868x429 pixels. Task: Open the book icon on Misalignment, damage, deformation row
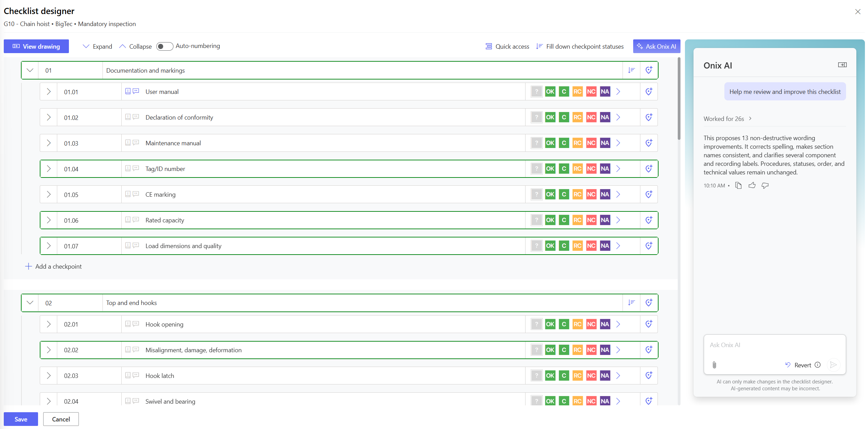pos(128,350)
